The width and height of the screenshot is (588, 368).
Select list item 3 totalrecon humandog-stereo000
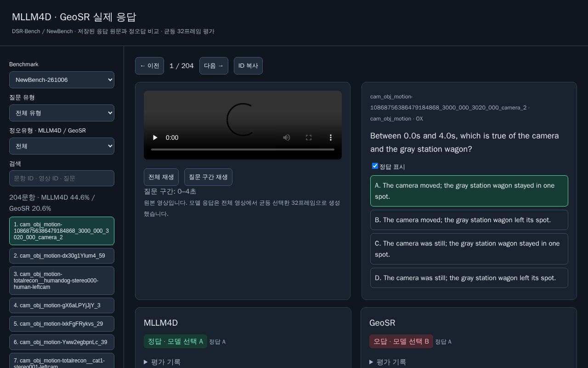click(x=62, y=281)
